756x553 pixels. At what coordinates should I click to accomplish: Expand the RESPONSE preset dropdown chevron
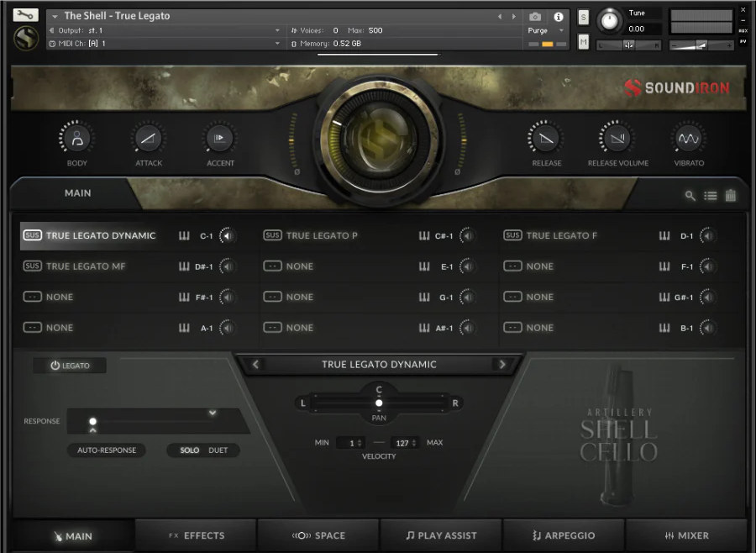213,413
